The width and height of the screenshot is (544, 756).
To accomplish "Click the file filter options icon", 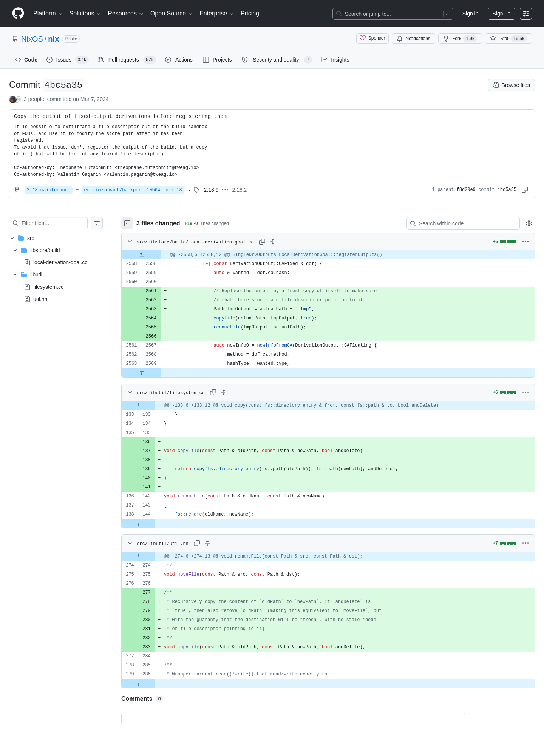I will coord(97,223).
